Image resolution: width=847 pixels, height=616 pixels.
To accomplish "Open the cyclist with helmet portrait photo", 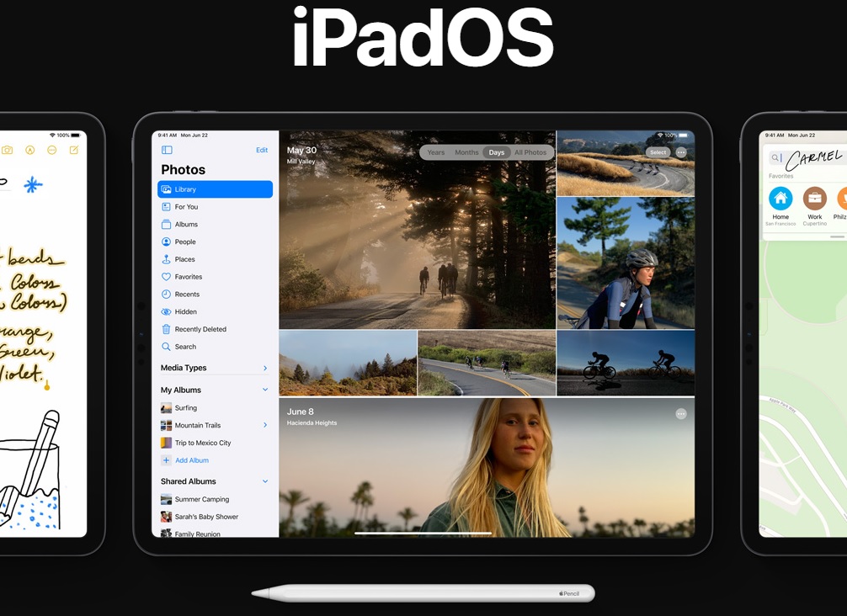I will click(x=626, y=263).
